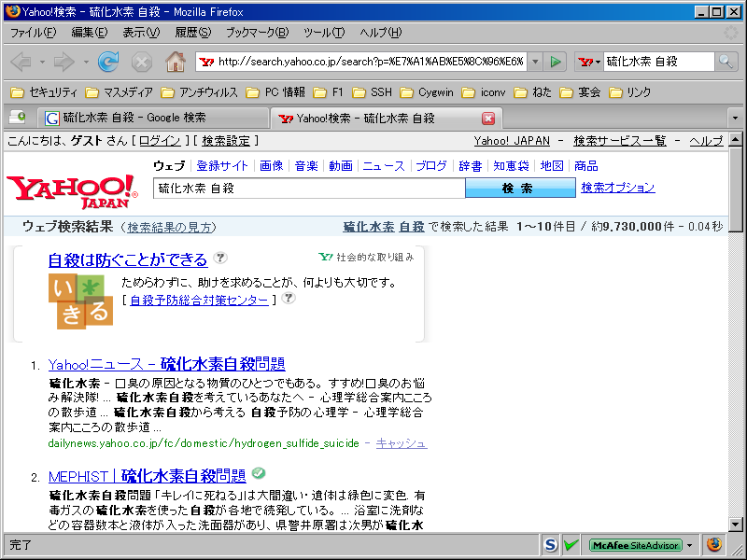
Task: Open the ツール(T) menu
Action: pos(324,33)
